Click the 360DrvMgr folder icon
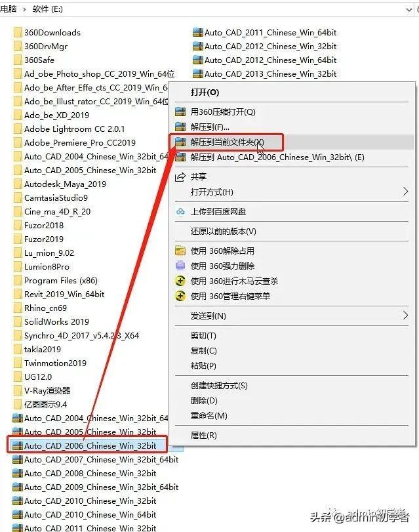 [18, 46]
